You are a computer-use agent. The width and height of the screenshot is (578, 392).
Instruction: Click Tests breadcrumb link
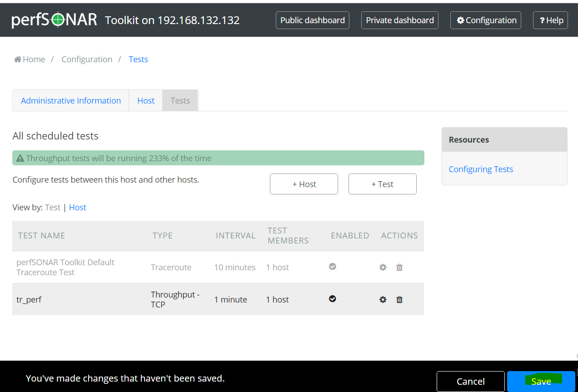point(139,60)
